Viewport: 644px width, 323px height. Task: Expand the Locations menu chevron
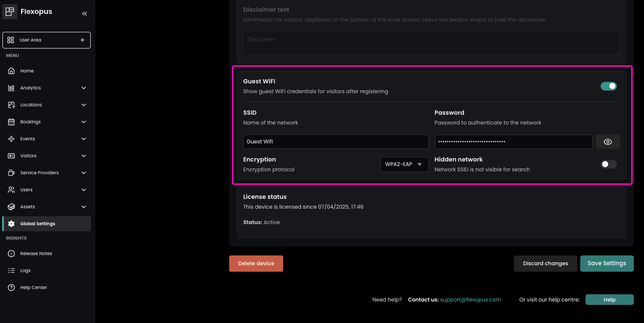coord(84,105)
